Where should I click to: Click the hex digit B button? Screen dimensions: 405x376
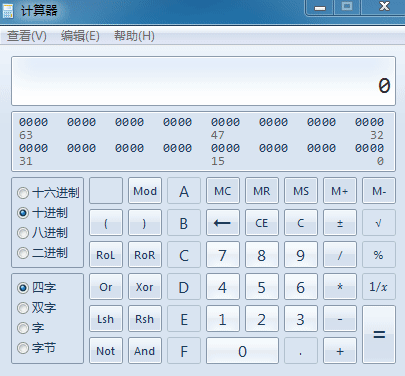coord(184,223)
